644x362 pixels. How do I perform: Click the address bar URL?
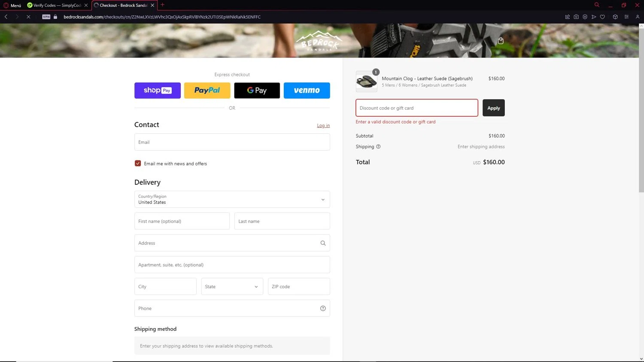[x=162, y=17]
